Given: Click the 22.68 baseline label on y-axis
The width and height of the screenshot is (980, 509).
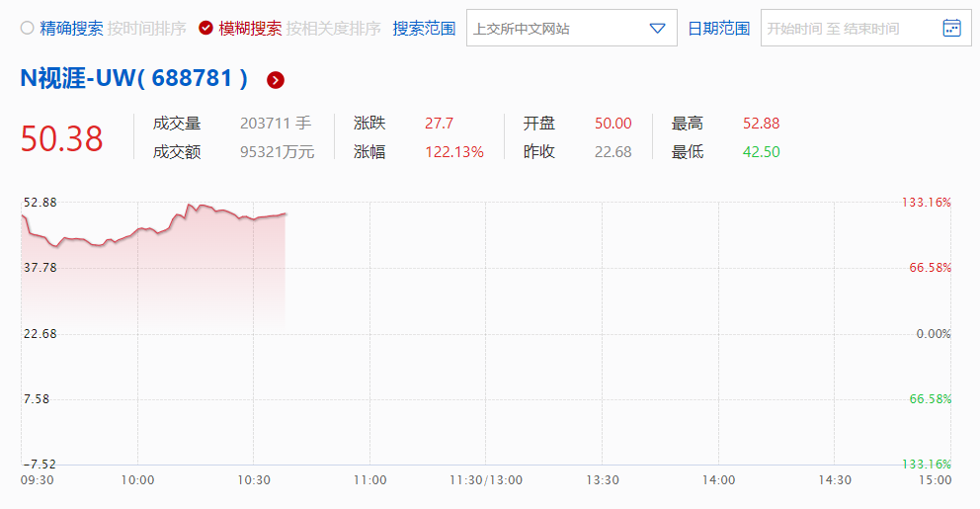Looking at the screenshot, I should [40, 333].
